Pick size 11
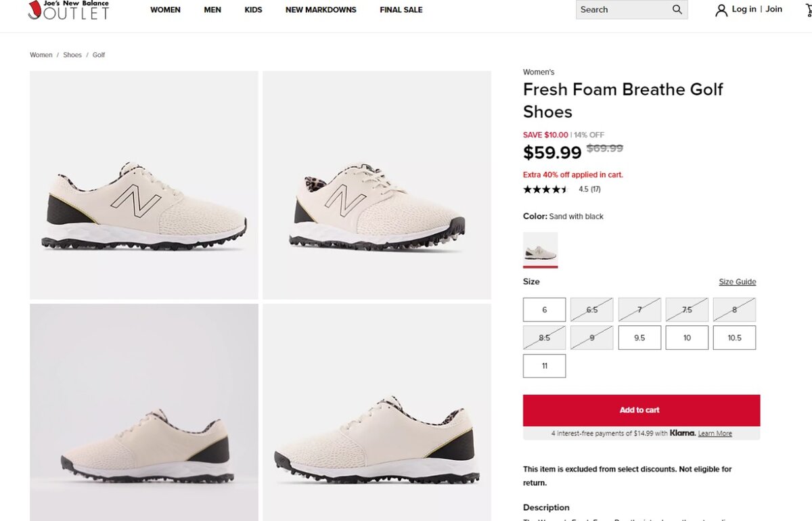This screenshot has width=812, height=521. coord(544,366)
